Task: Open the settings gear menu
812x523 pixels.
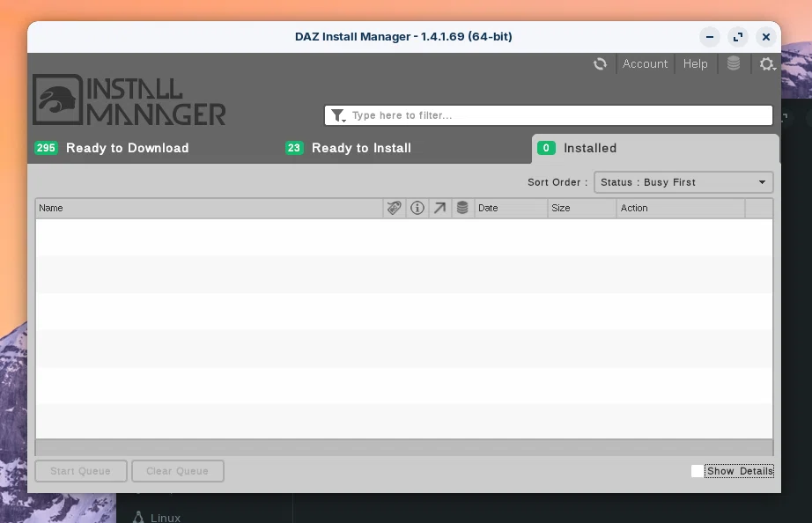Action: point(767,63)
